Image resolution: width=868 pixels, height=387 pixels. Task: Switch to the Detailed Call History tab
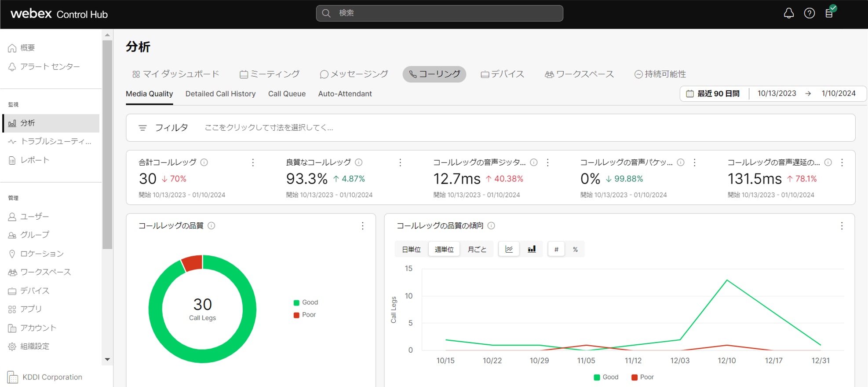[220, 94]
